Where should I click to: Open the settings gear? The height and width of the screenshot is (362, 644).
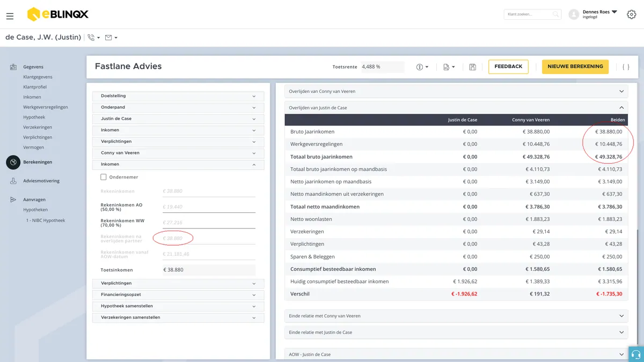point(631,14)
